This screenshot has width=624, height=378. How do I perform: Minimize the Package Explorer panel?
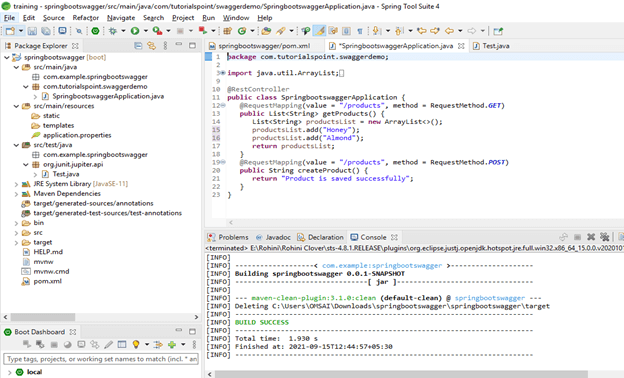pyautogui.click(x=179, y=45)
